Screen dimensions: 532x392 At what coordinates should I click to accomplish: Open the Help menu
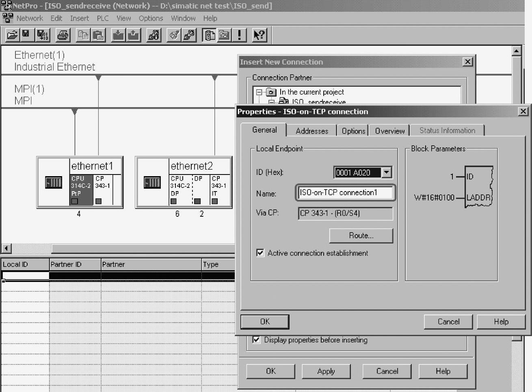pos(210,18)
